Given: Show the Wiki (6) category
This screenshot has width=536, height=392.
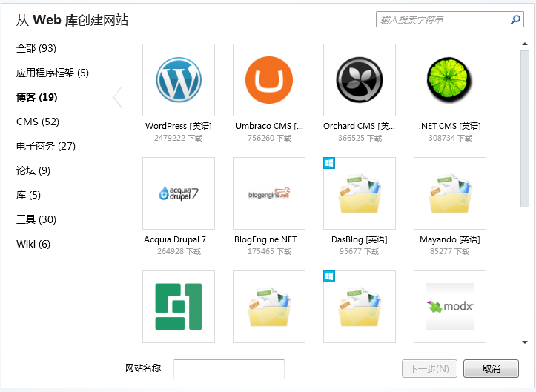Looking at the screenshot, I should tap(33, 244).
